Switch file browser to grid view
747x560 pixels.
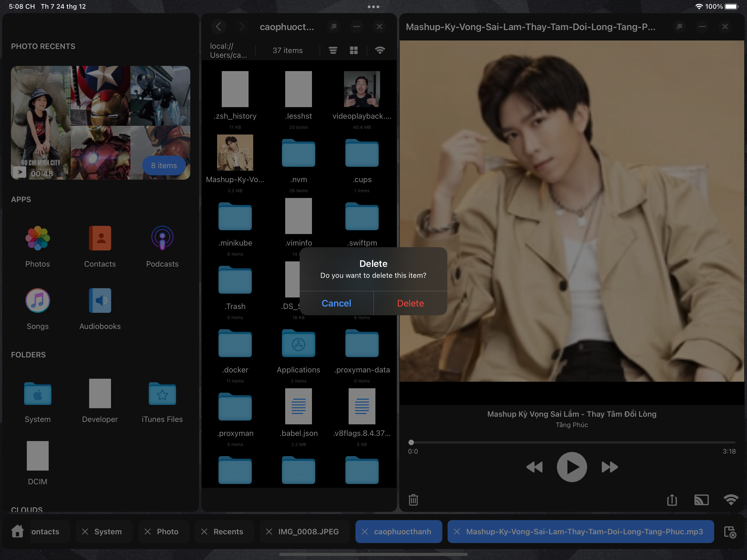pyautogui.click(x=354, y=50)
